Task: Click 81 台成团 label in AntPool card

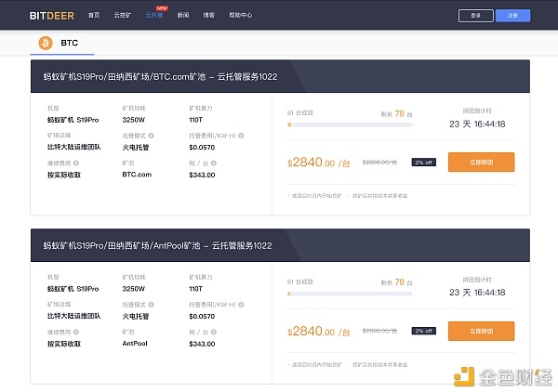Action: pyautogui.click(x=300, y=281)
